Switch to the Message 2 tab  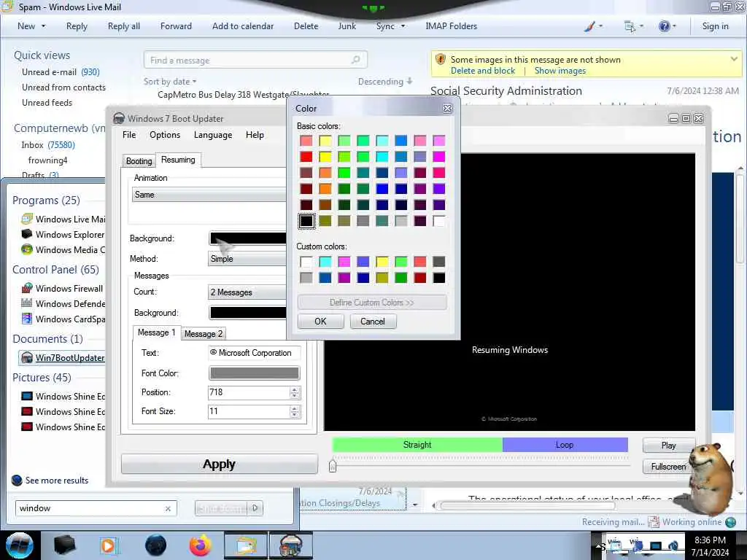(x=204, y=334)
